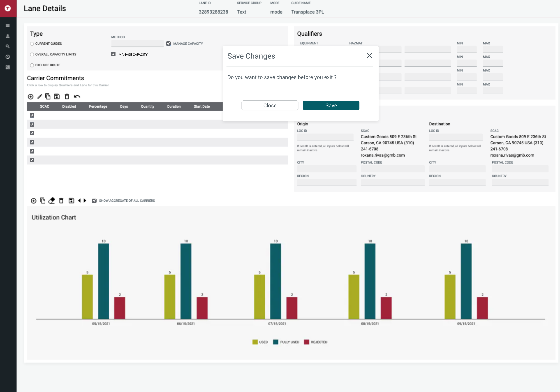Click the Method input field
The width and height of the screenshot is (560, 392).
[137, 43]
